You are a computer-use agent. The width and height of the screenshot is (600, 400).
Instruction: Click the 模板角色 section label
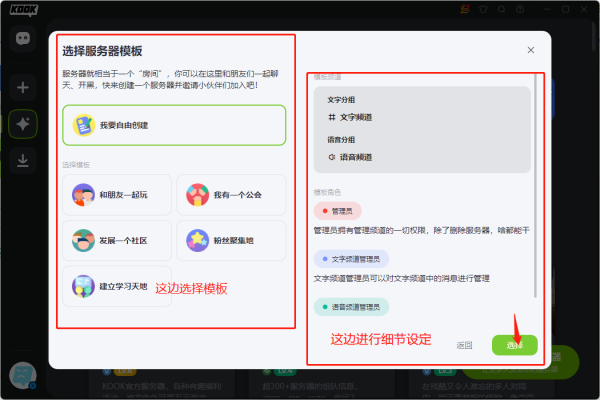pyautogui.click(x=327, y=192)
